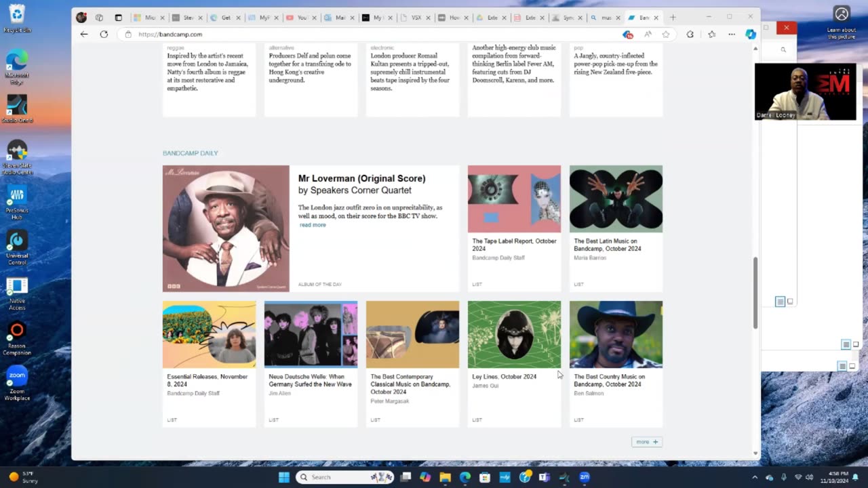Close the active Bandcamp tab

656,18
